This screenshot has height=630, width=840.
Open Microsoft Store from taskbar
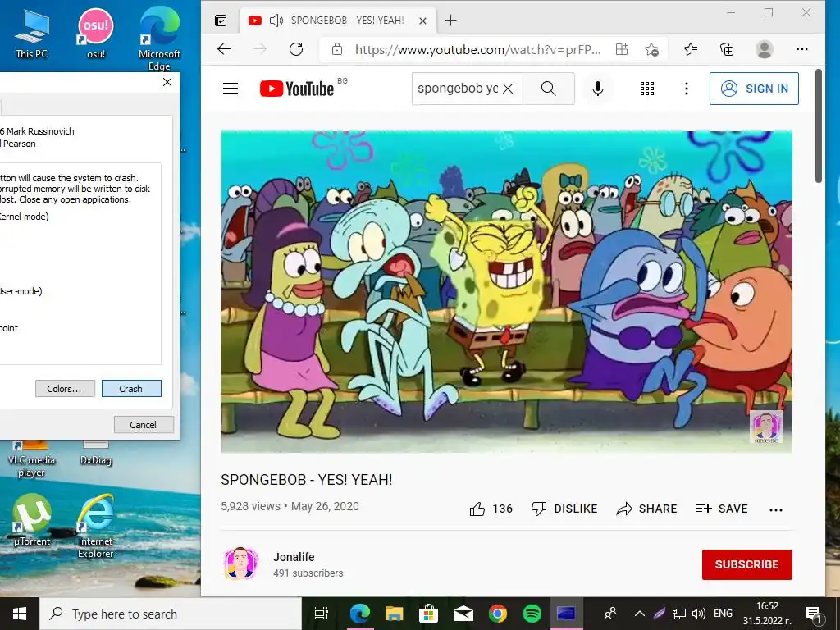click(x=428, y=614)
